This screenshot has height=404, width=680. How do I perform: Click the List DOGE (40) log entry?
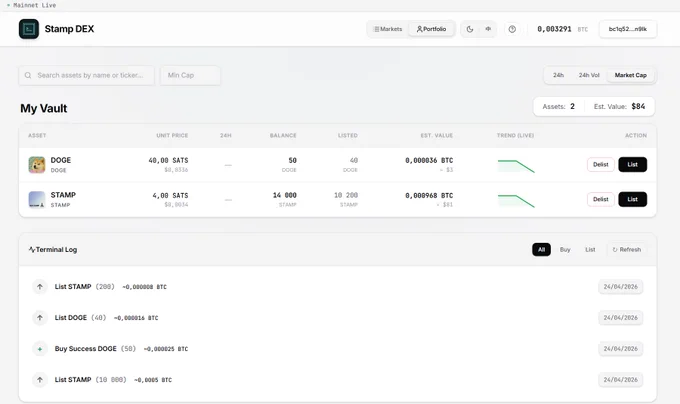click(337, 318)
